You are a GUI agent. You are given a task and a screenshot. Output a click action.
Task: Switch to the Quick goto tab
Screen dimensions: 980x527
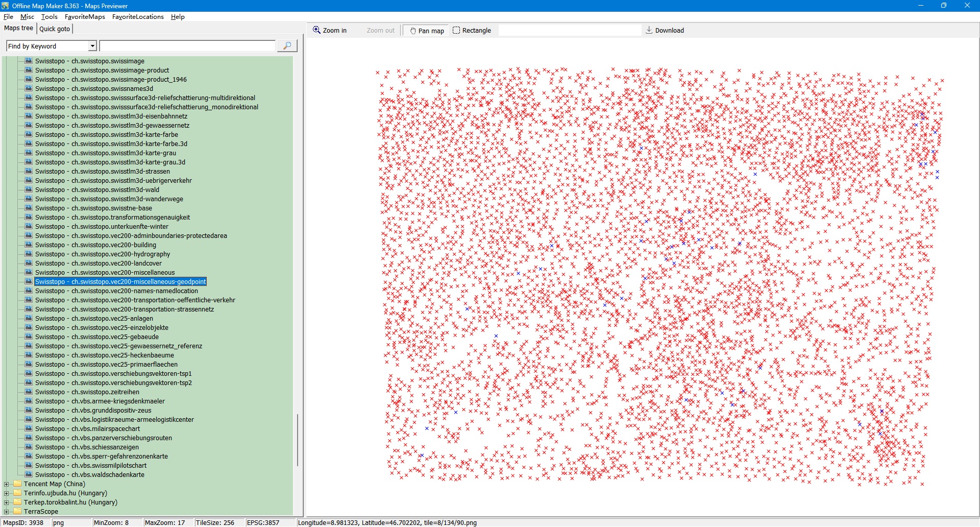pos(55,29)
